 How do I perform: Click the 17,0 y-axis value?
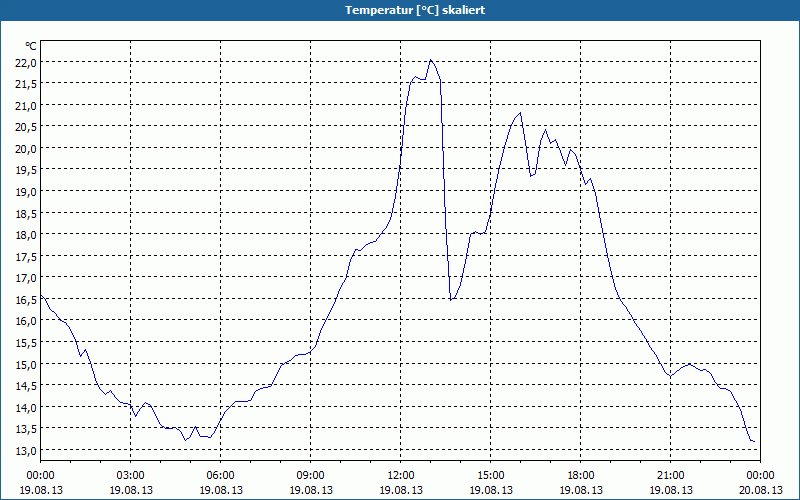(x=27, y=278)
